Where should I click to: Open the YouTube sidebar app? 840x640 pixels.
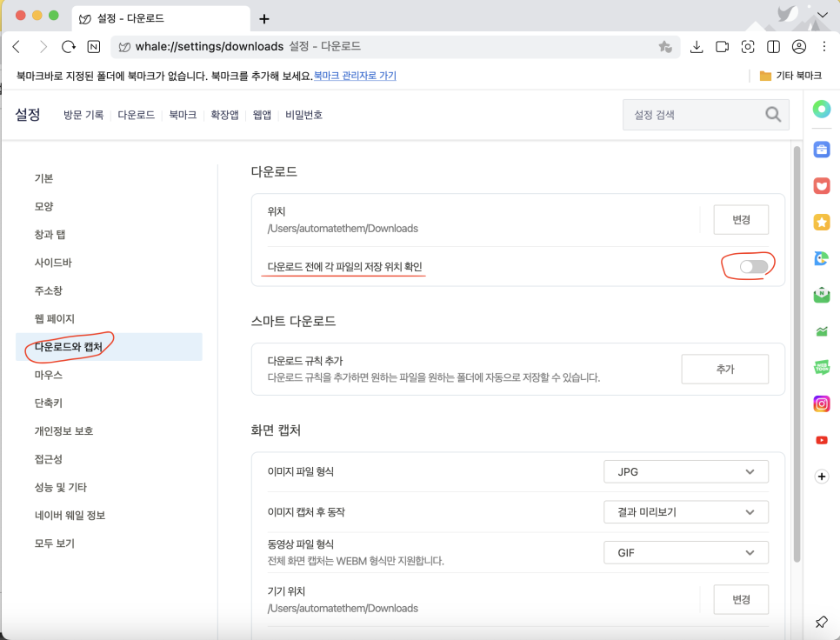coord(821,440)
